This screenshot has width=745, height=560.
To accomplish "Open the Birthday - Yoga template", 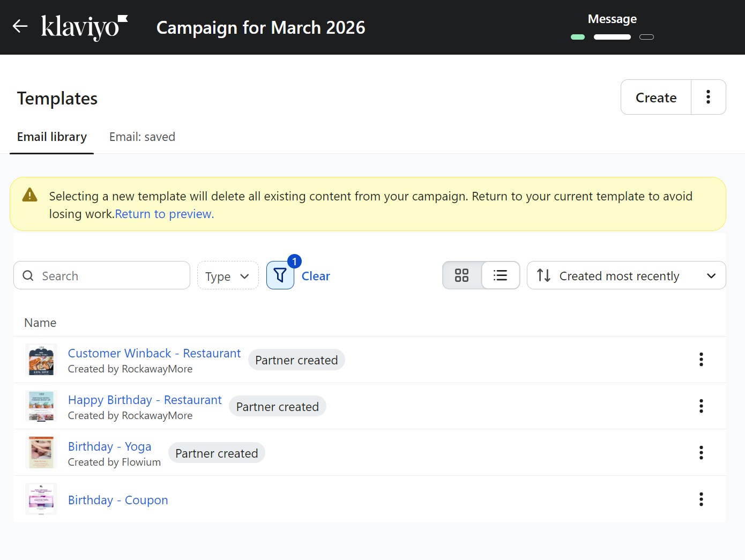I will (x=110, y=446).
